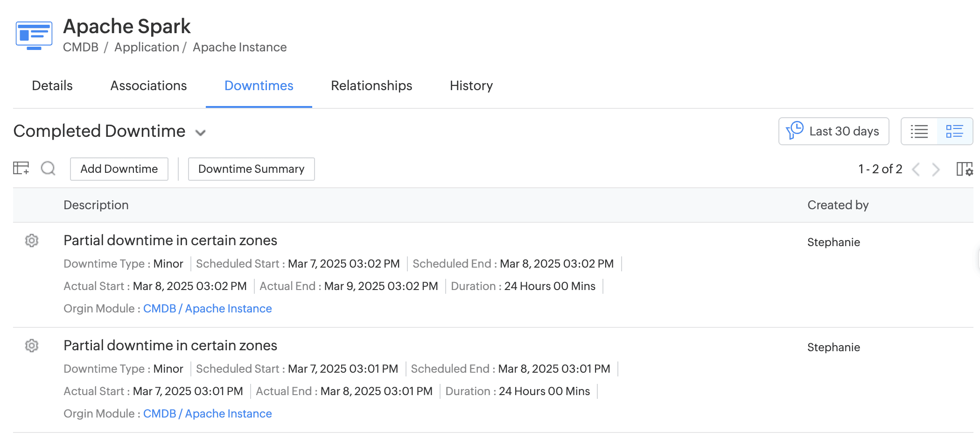Open the Last 30 days range selector

click(x=833, y=132)
